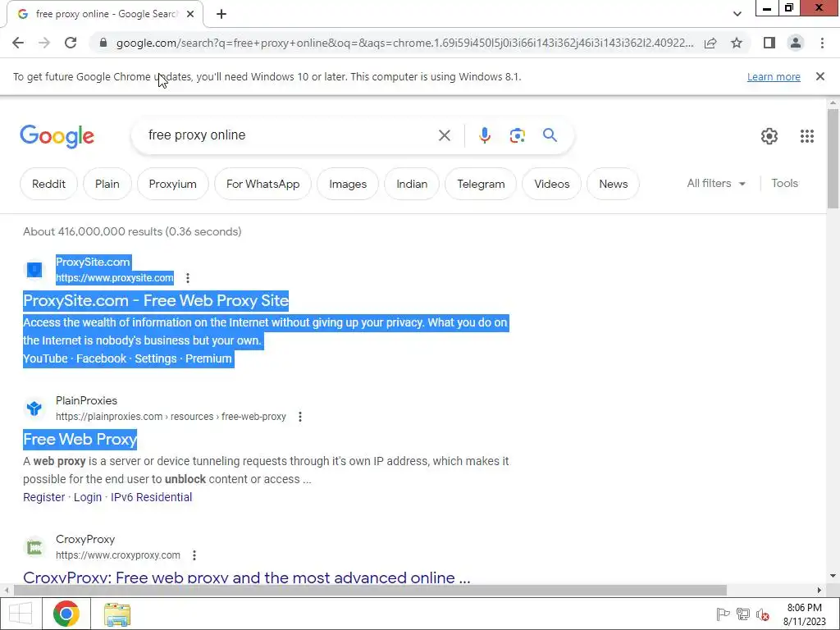Open more options for PlainProxies result
The image size is (840, 630).
point(300,417)
